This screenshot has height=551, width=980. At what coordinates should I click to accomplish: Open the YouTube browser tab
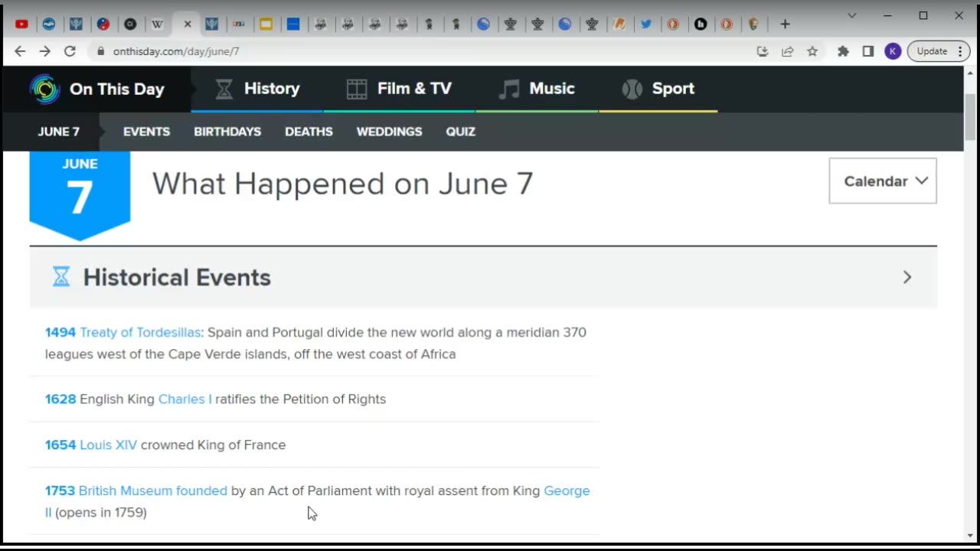pyautogui.click(x=21, y=24)
